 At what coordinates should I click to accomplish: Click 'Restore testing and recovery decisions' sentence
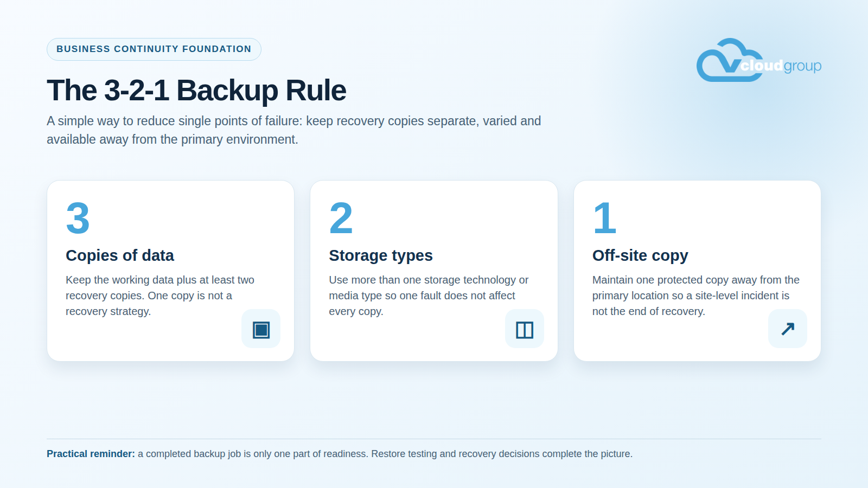[501, 454]
